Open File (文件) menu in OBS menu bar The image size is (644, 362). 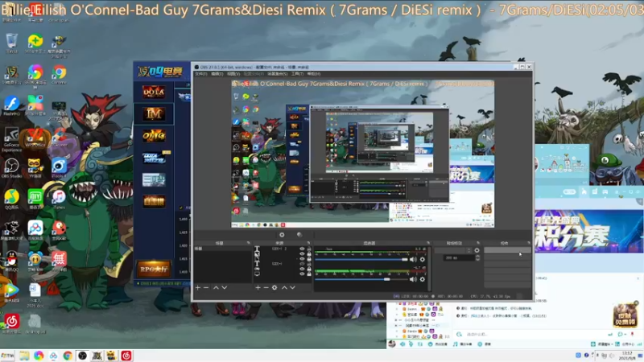(200, 74)
